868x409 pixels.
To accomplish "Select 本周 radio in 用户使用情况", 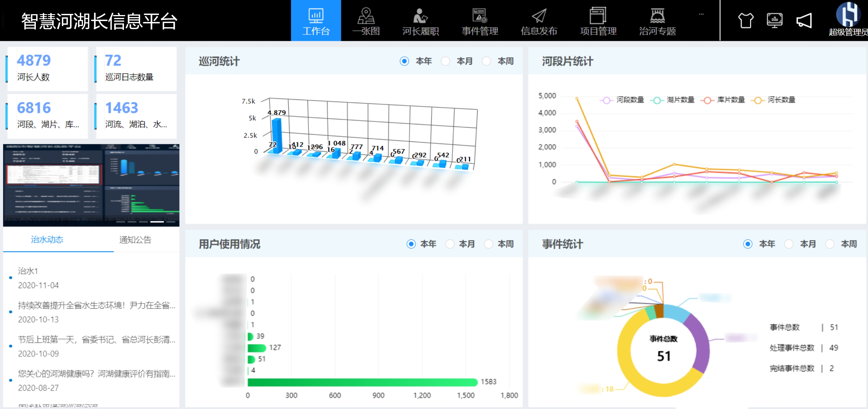I will pos(489,244).
